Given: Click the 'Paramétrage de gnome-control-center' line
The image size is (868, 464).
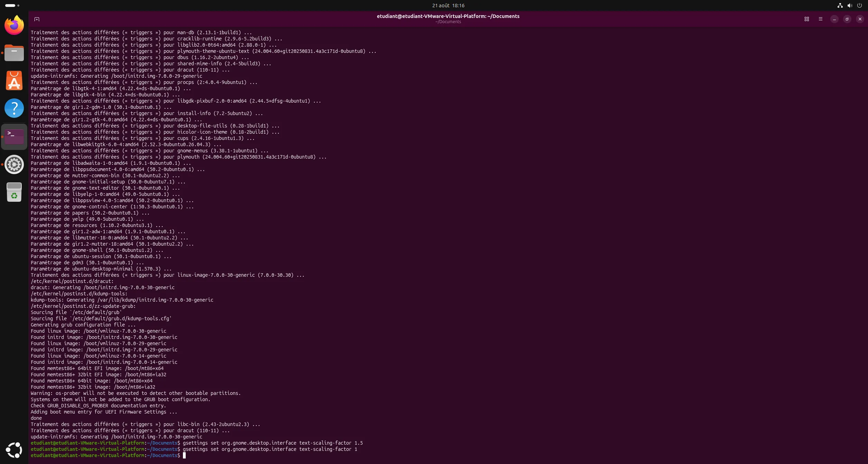Looking at the screenshot, I should [x=112, y=207].
